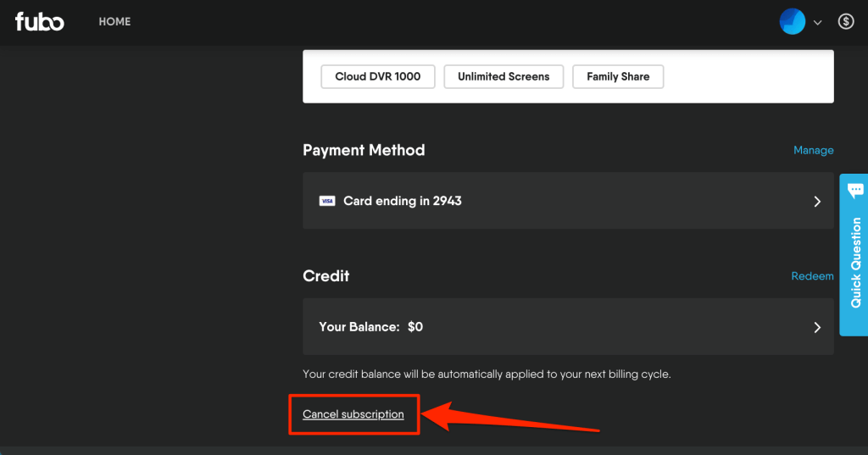Open the Quick Question side tab
Image resolution: width=868 pixels, height=455 pixels.
point(855,263)
